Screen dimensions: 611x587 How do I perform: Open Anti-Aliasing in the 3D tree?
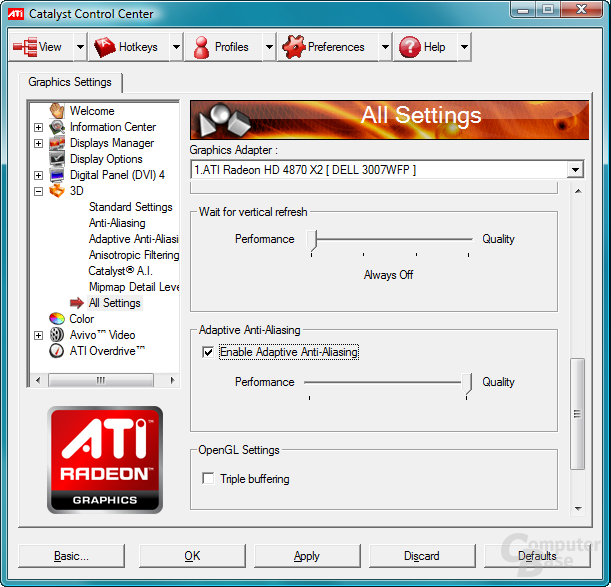coord(117,223)
